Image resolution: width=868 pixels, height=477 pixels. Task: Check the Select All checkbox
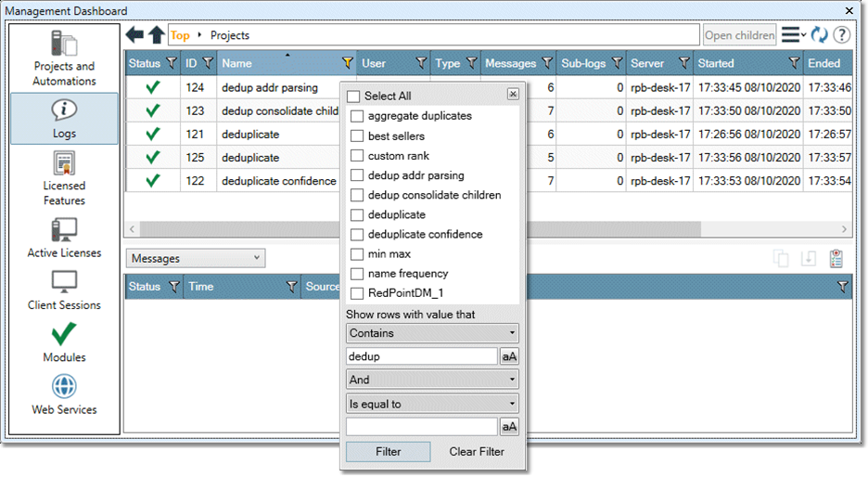[353, 97]
